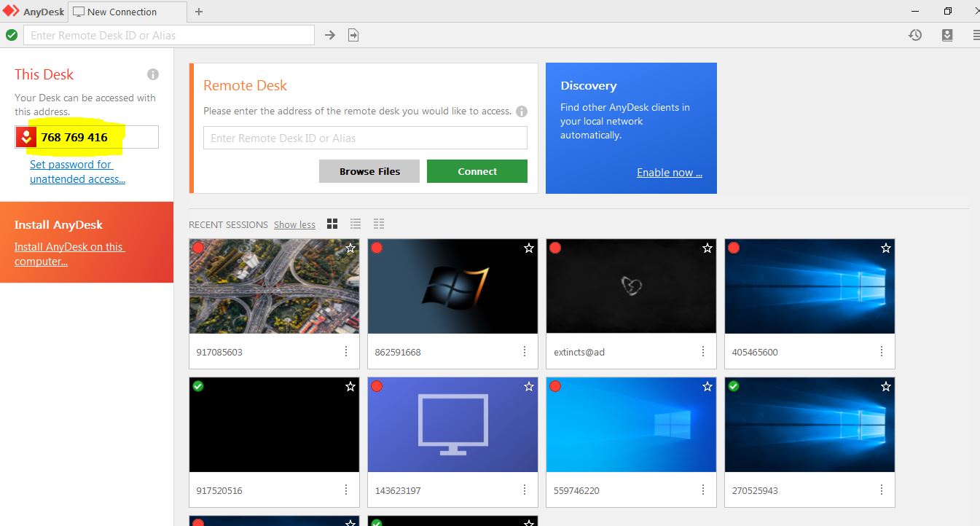Click the Browse Files button
Viewport: 980px width, 526px height.
(x=369, y=171)
